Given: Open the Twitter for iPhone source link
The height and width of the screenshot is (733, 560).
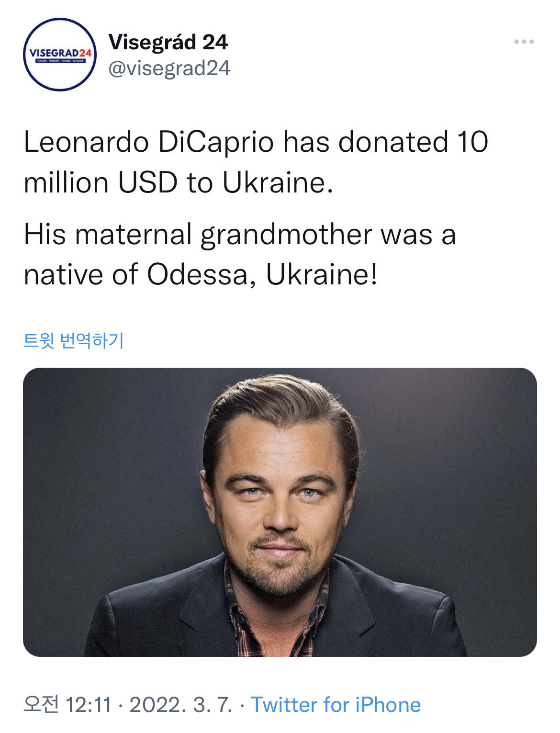Looking at the screenshot, I should (x=336, y=705).
